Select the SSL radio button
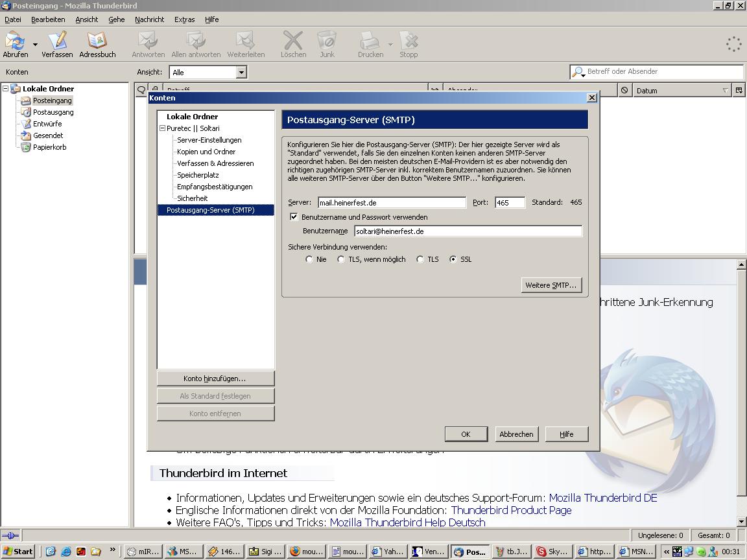 (x=453, y=259)
